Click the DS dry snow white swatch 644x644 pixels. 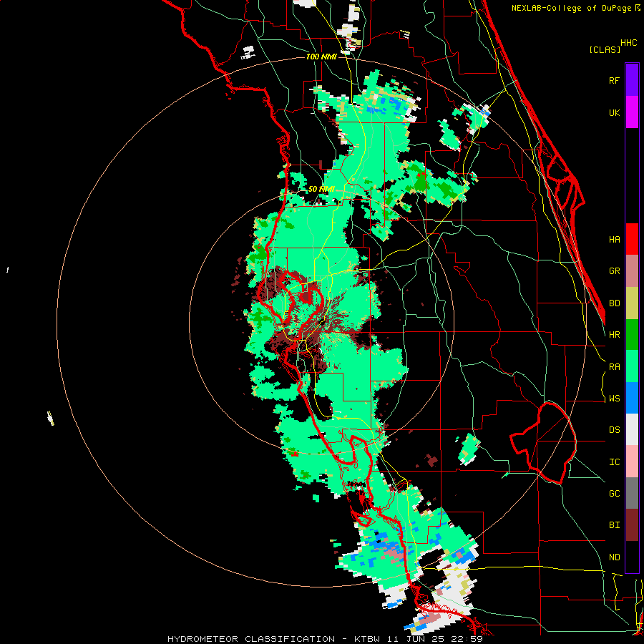[x=632, y=429]
